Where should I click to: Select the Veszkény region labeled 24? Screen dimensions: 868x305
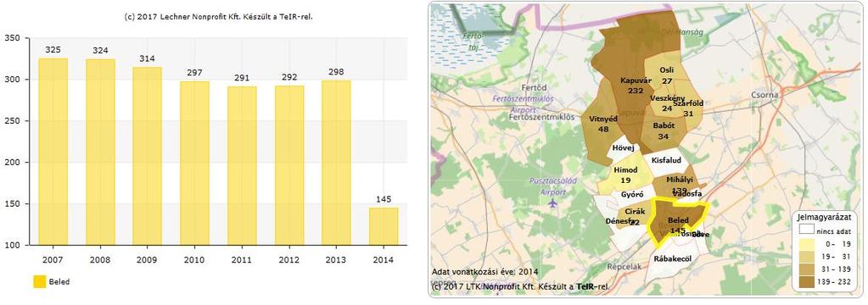click(x=667, y=103)
